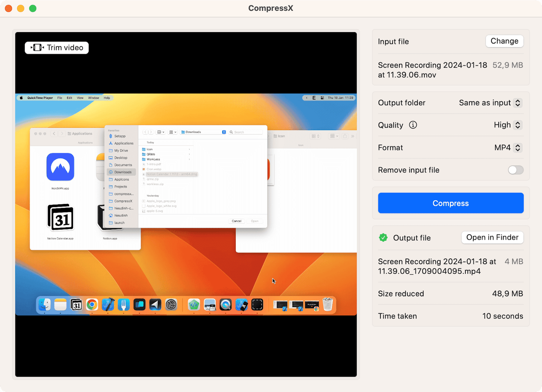The image size is (542, 392).
Task: Click the Quality info icon
Action: 413,125
